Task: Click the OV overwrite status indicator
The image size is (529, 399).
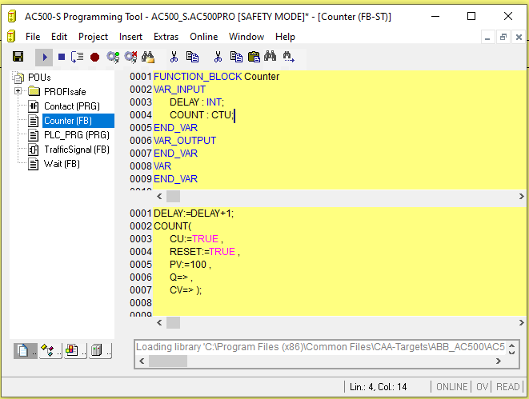Action: click(482, 387)
